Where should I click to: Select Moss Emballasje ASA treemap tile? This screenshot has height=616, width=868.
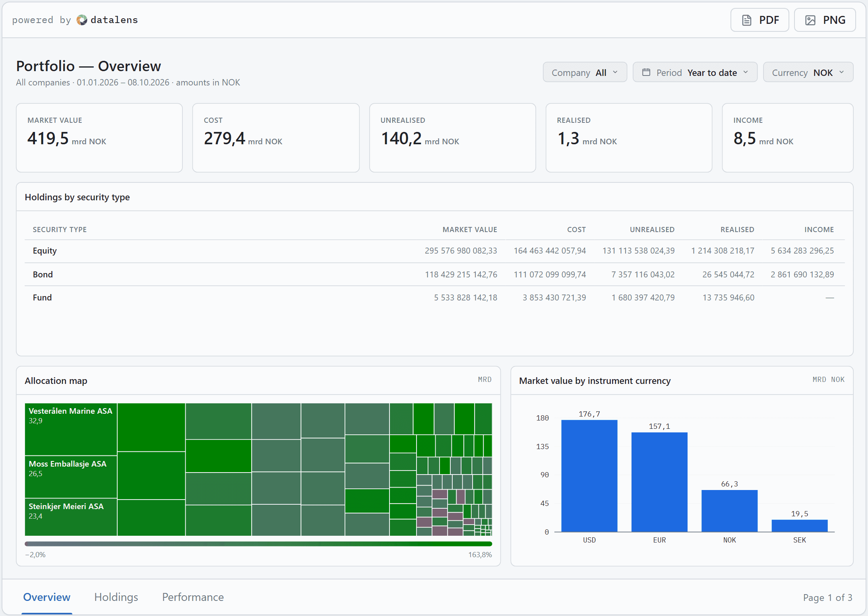pos(71,477)
